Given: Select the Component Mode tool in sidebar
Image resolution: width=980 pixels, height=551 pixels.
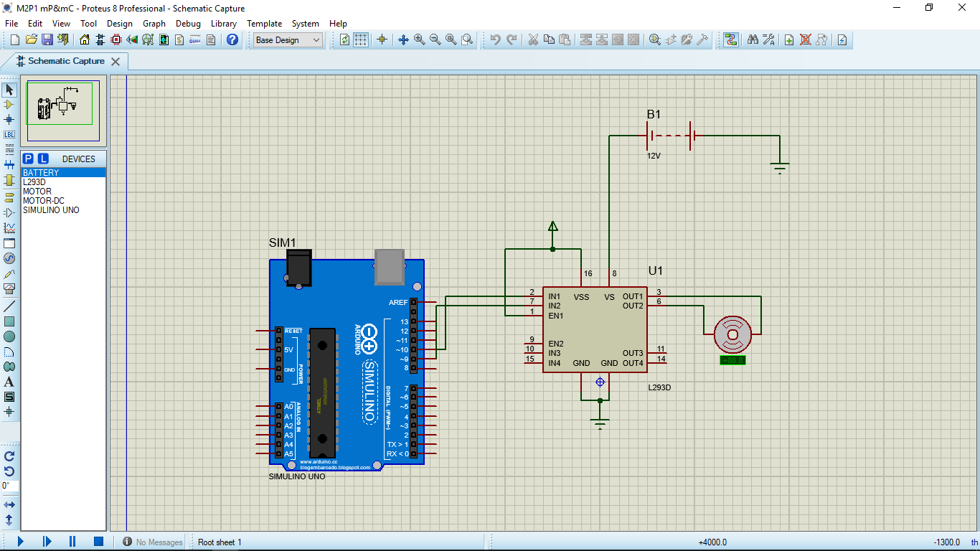Looking at the screenshot, I should (x=9, y=105).
